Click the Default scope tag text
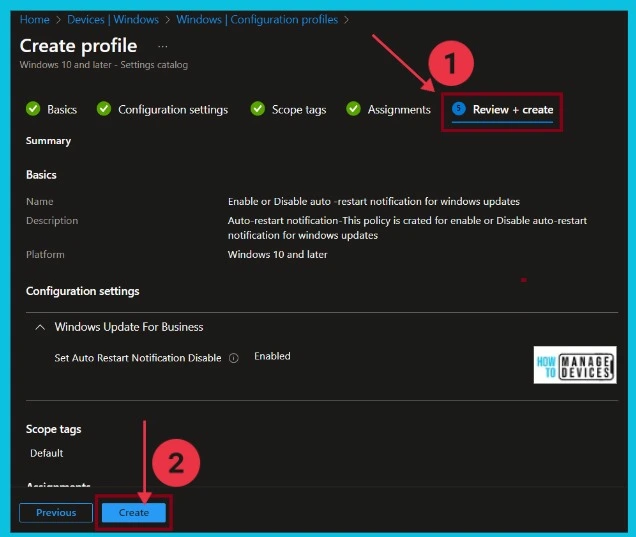The height and width of the screenshot is (537, 636). 47,453
